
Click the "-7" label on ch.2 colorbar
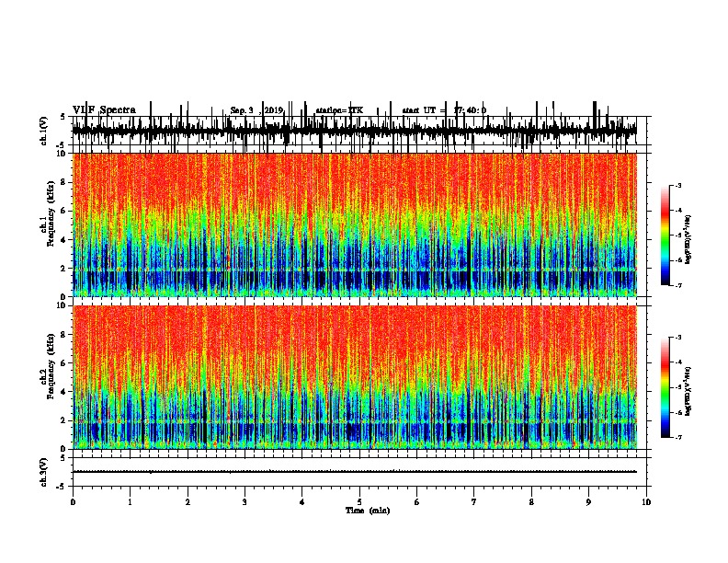pos(677,437)
